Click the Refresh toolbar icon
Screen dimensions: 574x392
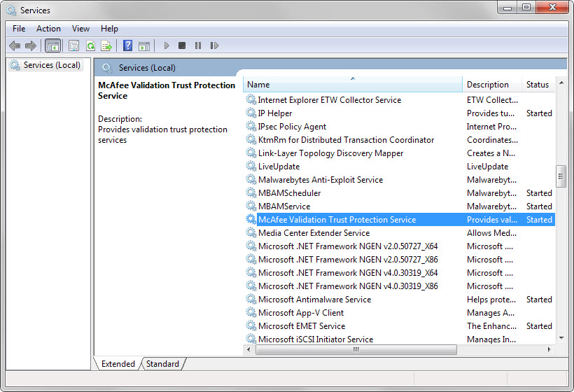pyautogui.click(x=90, y=45)
